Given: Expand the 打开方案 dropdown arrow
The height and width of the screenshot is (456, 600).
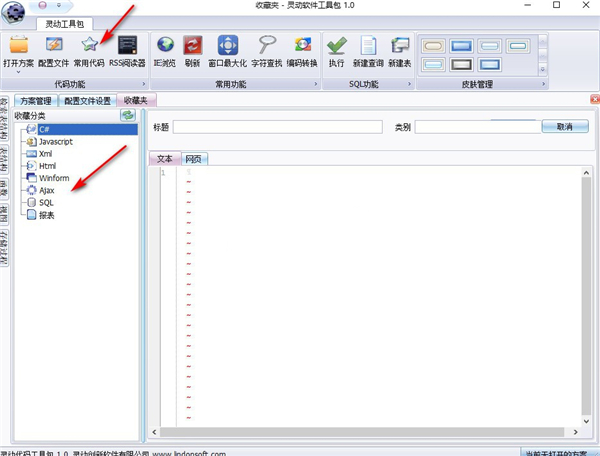Looking at the screenshot, I should click(x=17, y=72).
